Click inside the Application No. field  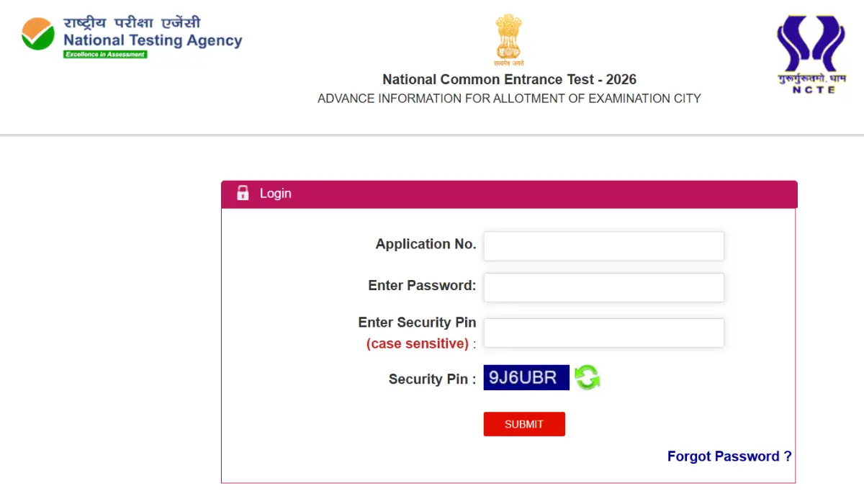coord(603,246)
